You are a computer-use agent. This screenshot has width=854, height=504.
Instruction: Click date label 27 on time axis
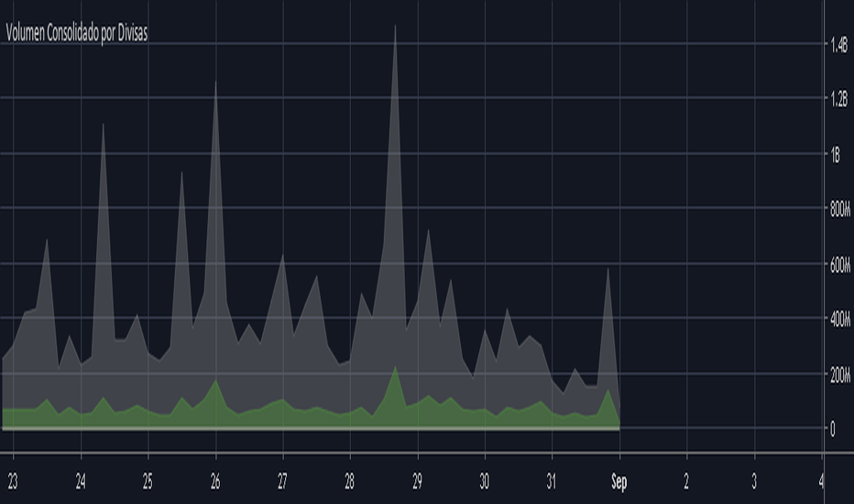[x=282, y=482]
